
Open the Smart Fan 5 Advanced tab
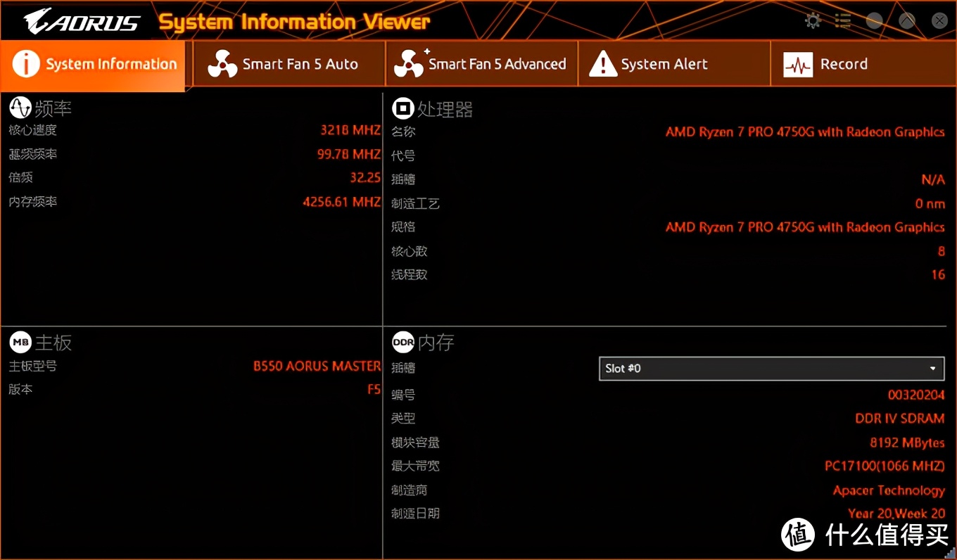pos(482,64)
